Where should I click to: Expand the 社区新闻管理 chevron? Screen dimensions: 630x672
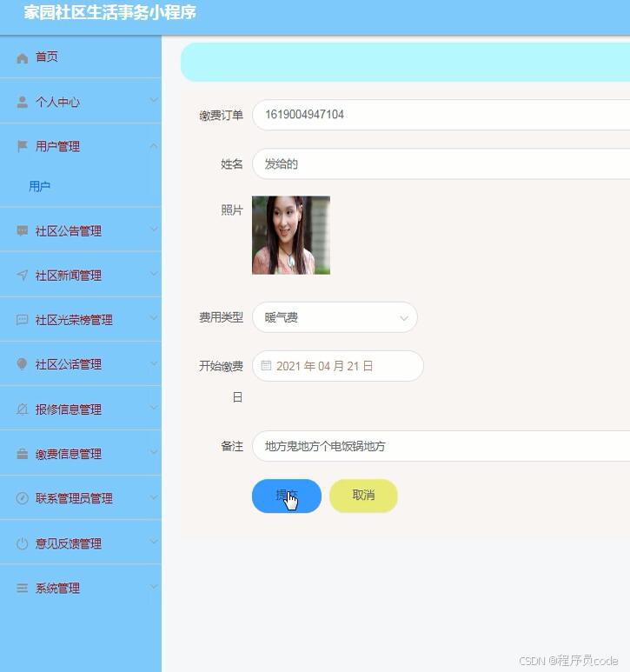(154, 274)
